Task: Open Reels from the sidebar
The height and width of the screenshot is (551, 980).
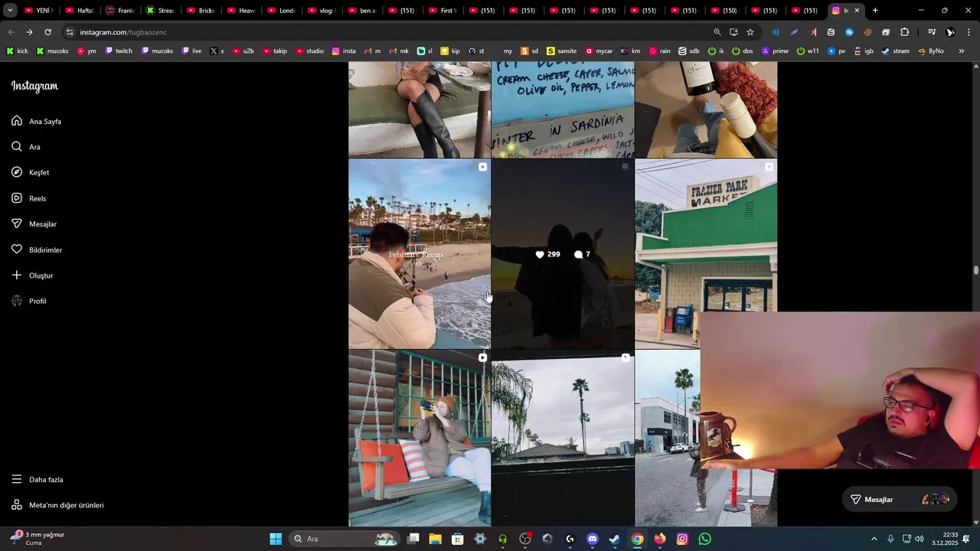Action: point(29,198)
